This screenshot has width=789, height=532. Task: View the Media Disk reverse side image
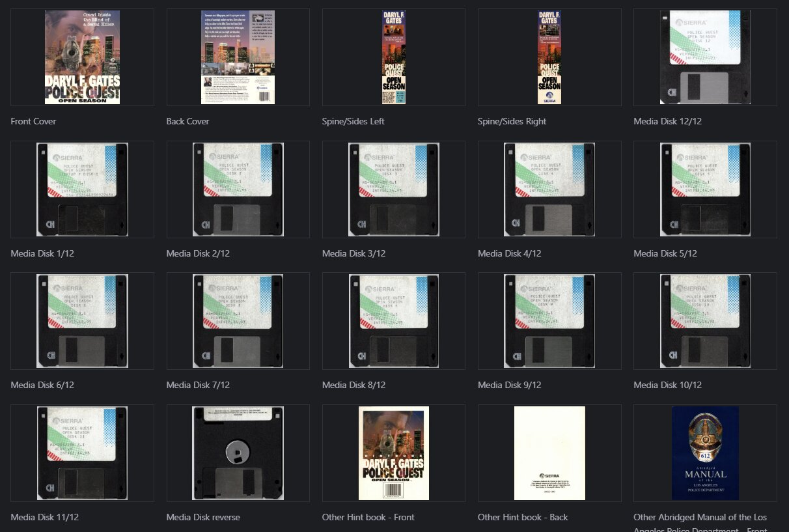[238, 453]
